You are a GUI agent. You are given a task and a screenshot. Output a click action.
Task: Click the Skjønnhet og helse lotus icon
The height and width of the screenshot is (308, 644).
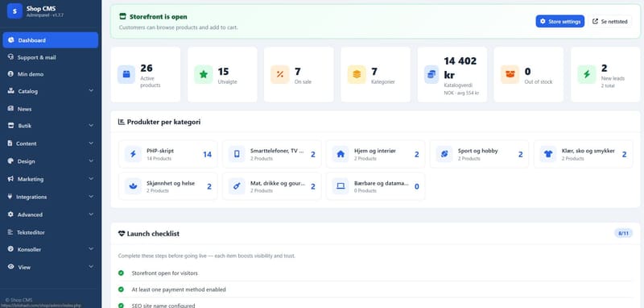pyautogui.click(x=133, y=186)
